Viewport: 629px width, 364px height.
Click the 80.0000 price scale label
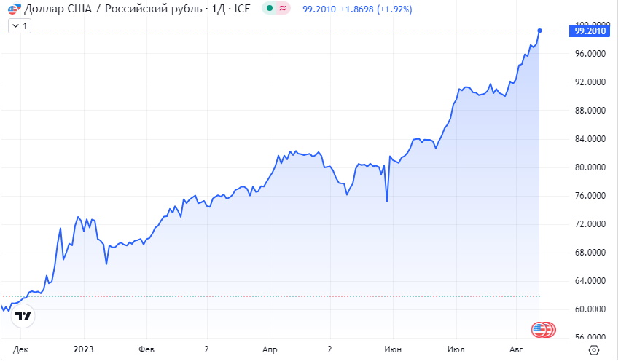590,167
